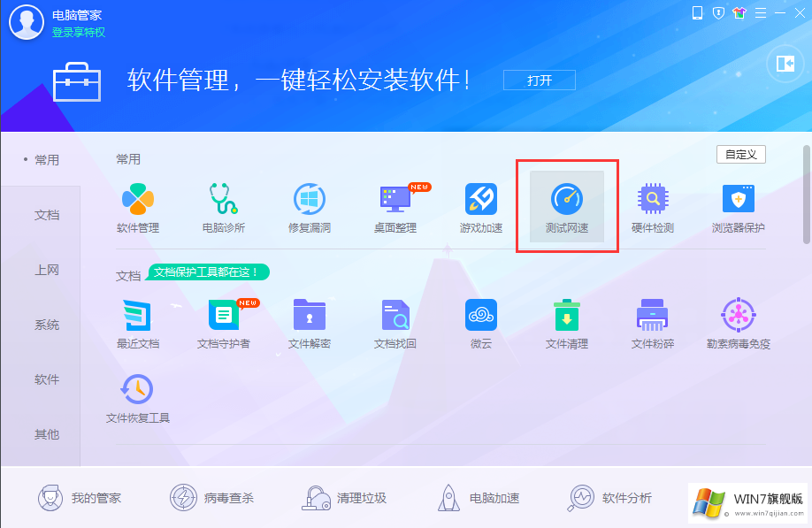
Task: Click the phone icon in title bar
Action: [x=698, y=13]
